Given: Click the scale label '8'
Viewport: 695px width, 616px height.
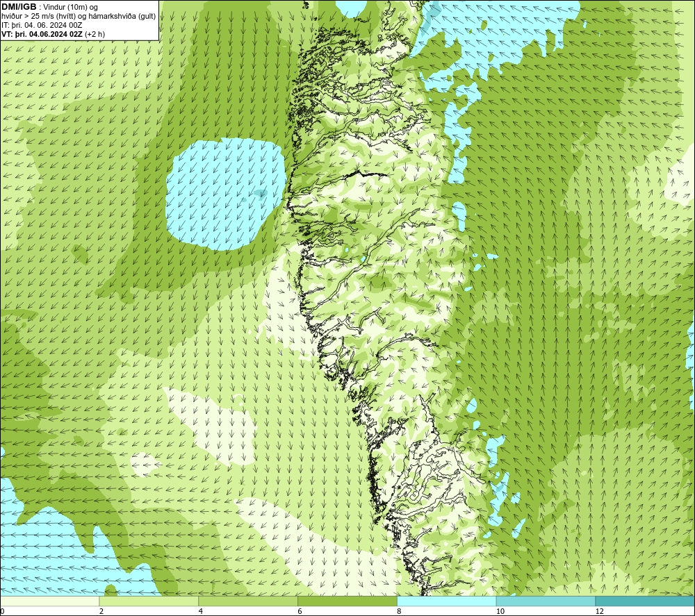Looking at the screenshot, I should pos(400,611).
